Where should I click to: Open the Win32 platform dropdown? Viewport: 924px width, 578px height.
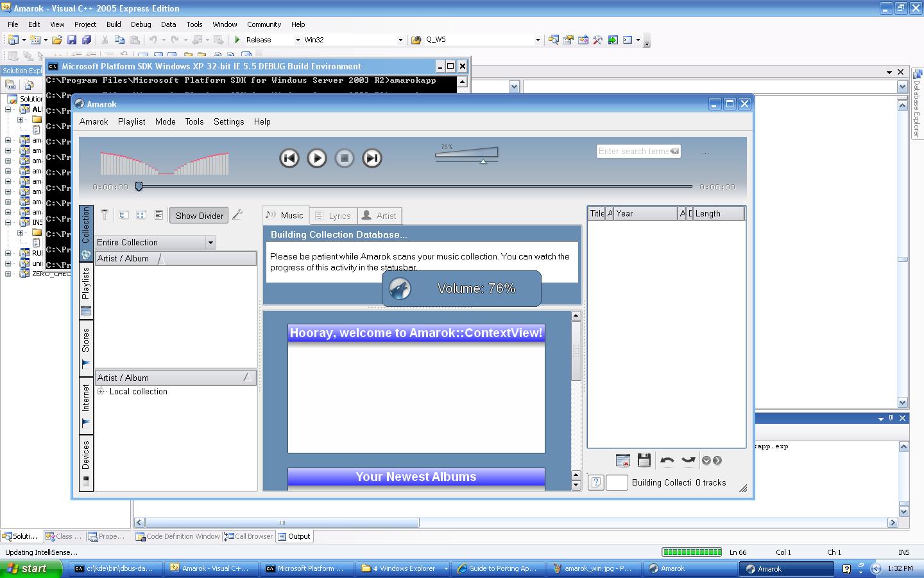(400, 40)
